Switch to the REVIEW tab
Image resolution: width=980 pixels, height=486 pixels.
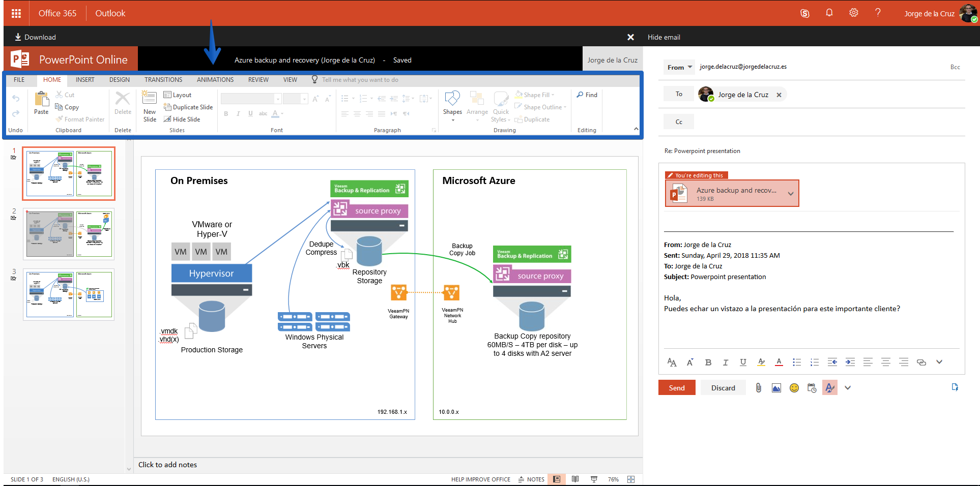pos(258,80)
